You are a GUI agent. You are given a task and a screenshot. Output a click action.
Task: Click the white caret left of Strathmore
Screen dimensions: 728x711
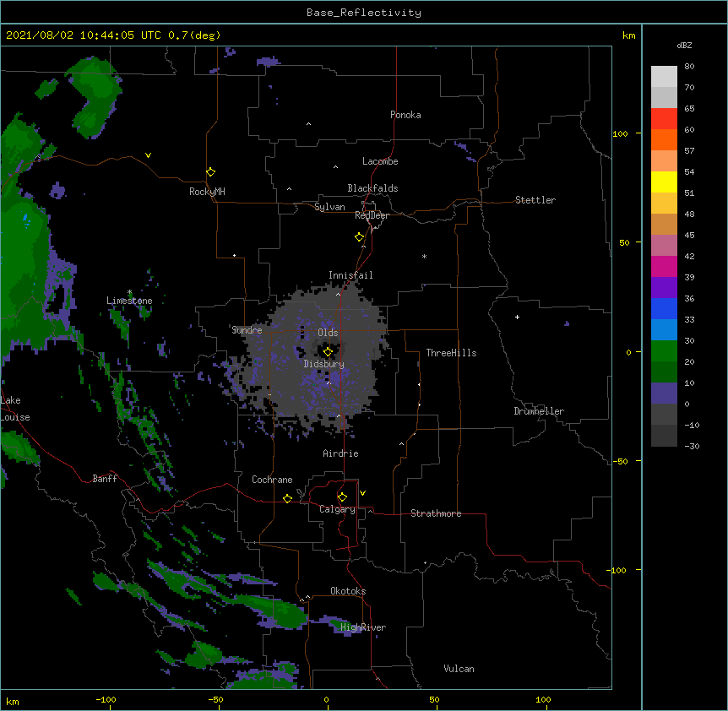pyautogui.click(x=370, y=511)
